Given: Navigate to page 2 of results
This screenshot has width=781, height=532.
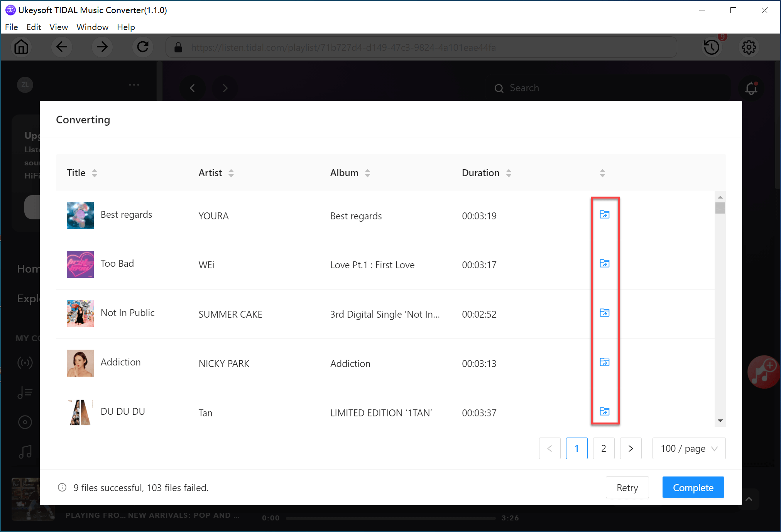Looking at the screenshot, I should click(x=603, y=448).
